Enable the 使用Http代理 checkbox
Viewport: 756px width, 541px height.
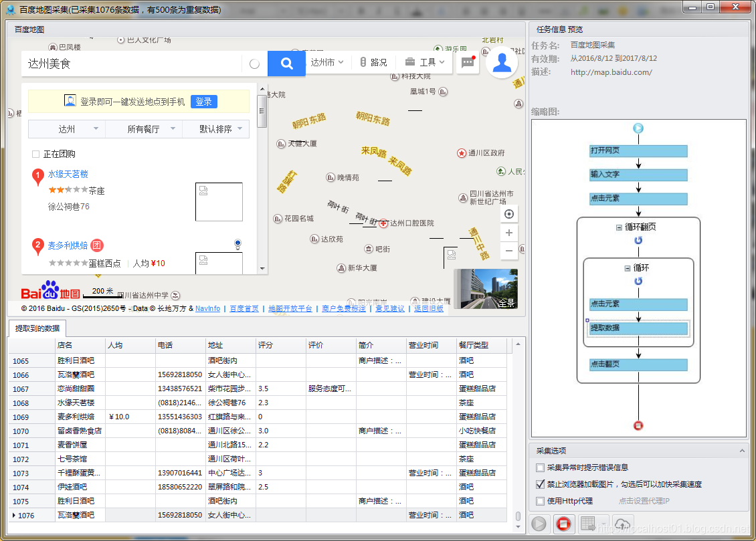(x=540, y=501)
